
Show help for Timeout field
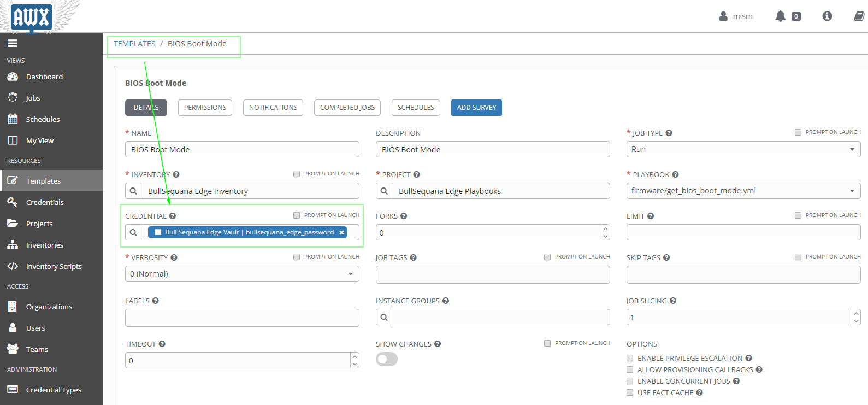162,344
